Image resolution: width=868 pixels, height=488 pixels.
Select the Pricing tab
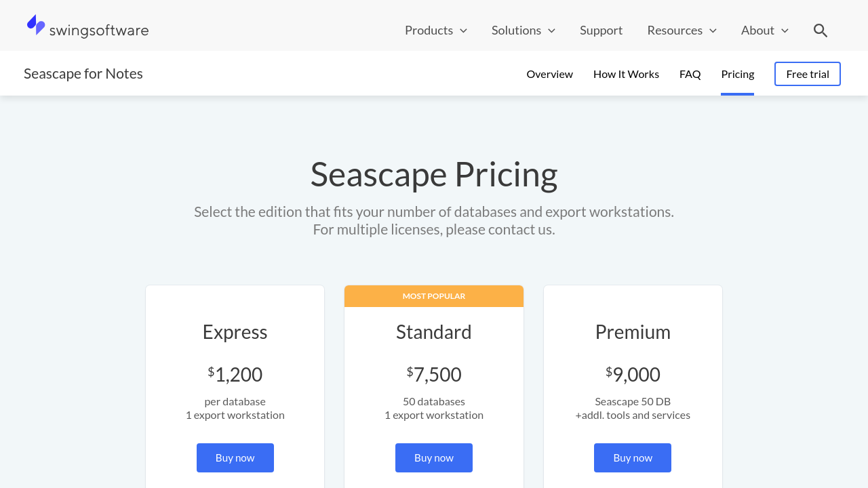pos(737,74)
